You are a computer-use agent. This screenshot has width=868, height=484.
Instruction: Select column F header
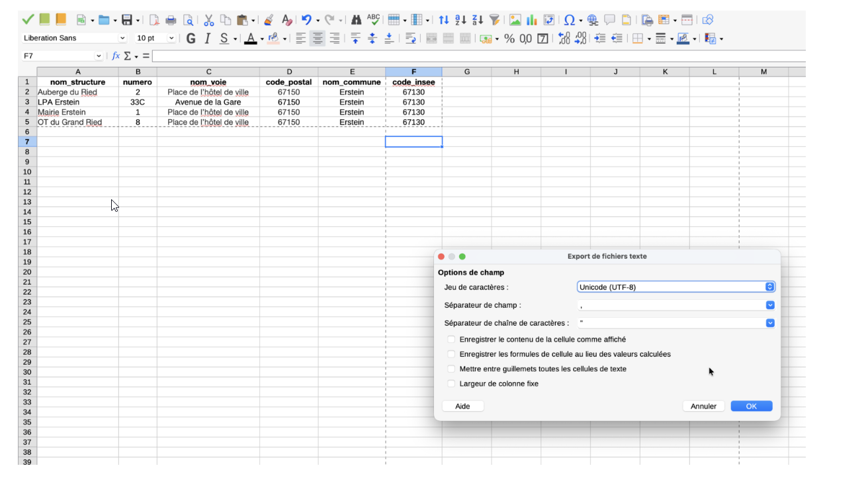pos(413,72)
